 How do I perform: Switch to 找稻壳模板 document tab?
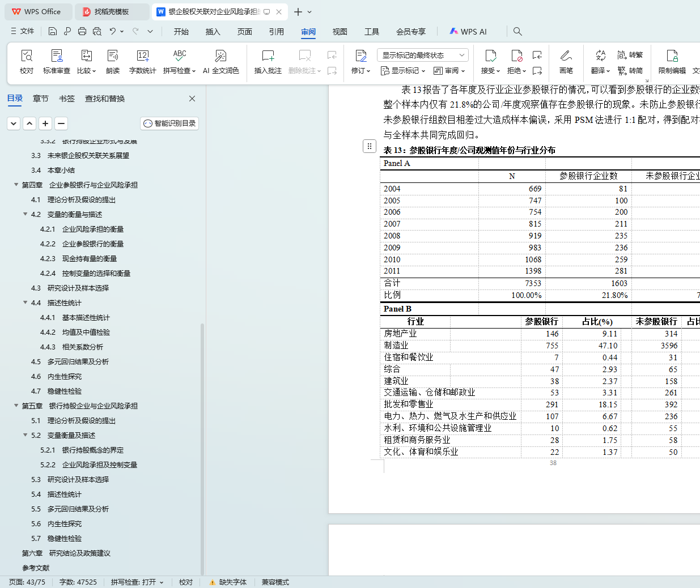tap(112, 12)
